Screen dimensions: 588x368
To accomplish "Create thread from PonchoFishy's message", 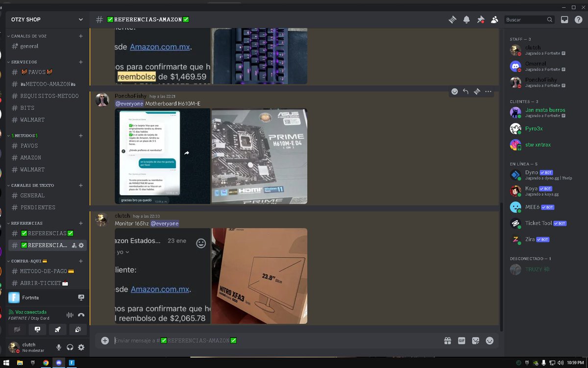I will coord(477,92).
